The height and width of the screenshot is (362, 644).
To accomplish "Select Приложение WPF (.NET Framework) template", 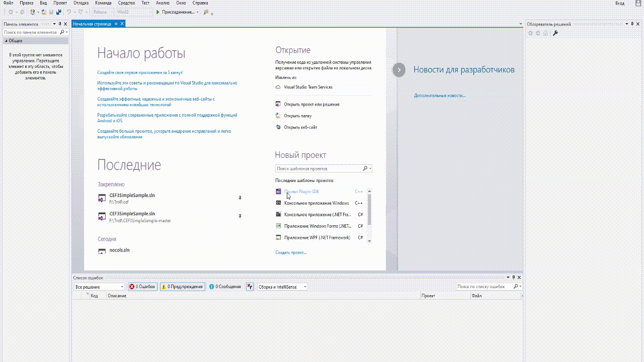I will [319, 237].
